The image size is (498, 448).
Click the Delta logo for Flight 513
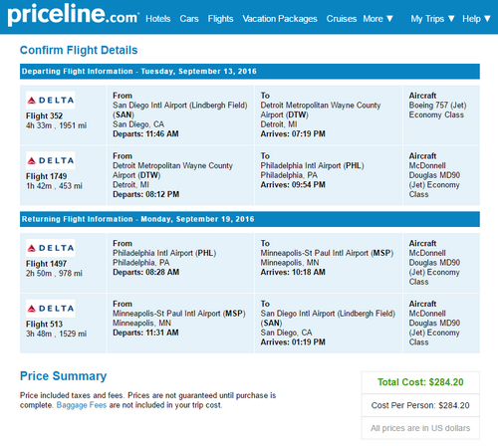51,309
